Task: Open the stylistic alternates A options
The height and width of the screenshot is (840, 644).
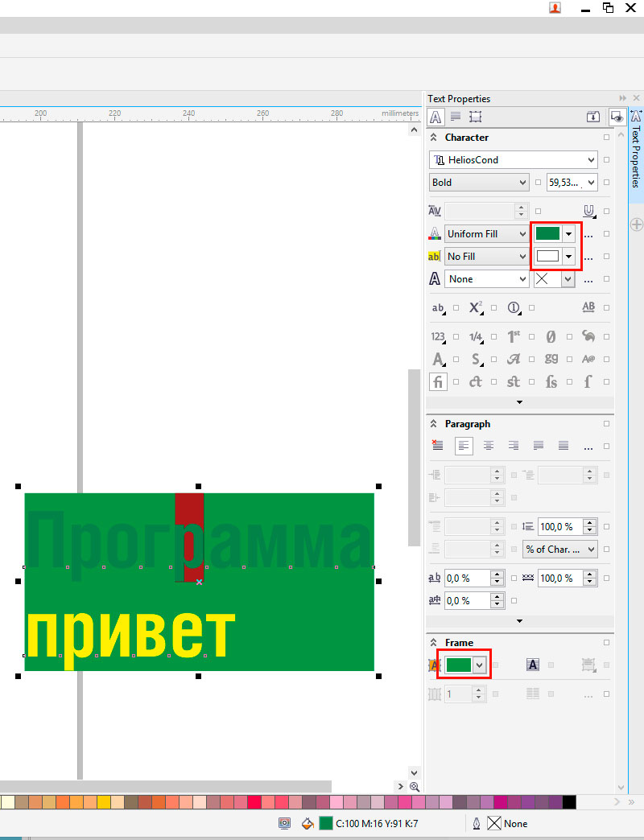Action: pos(438,359)
